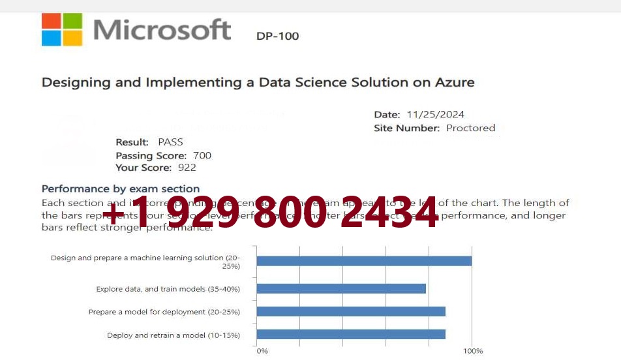
Task: Click the Microsoft wordmark text
Action: click(162, 30)
